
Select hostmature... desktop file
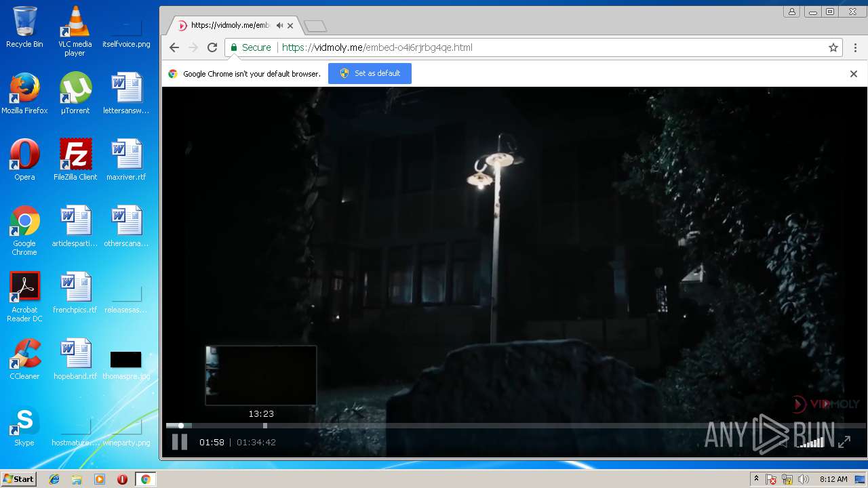point(75,432)
